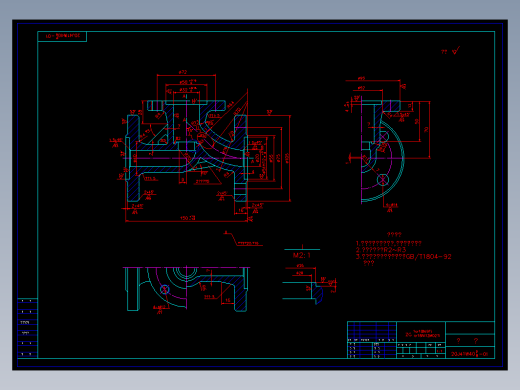Click the surface roughness symbol at top right
The width and height of the screenshot is (520, 390).
coord(456,51)
